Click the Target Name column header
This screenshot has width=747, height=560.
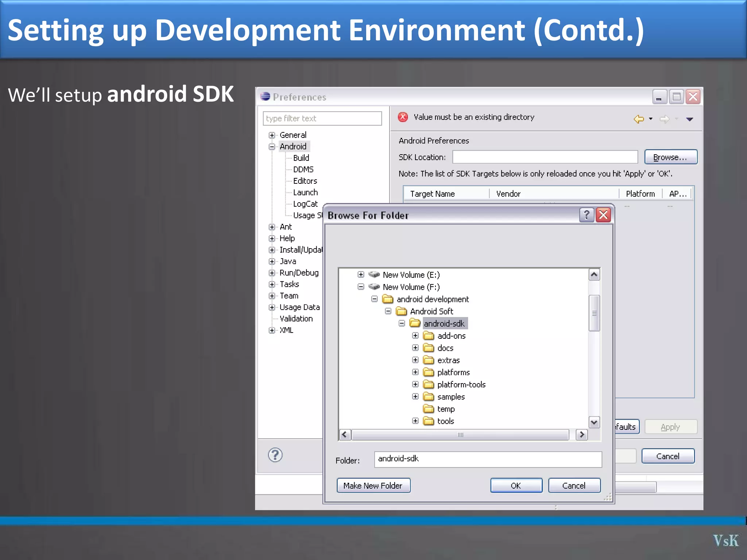(446, 194)
